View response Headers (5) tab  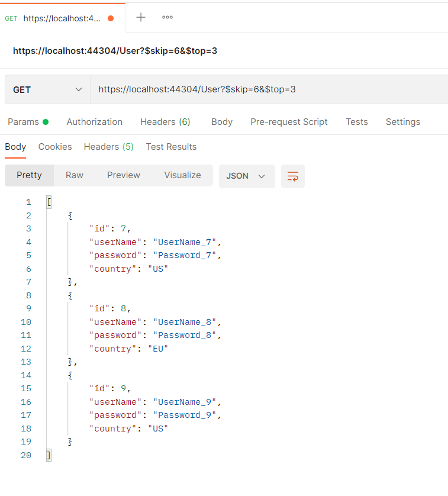tap(108, 147)
